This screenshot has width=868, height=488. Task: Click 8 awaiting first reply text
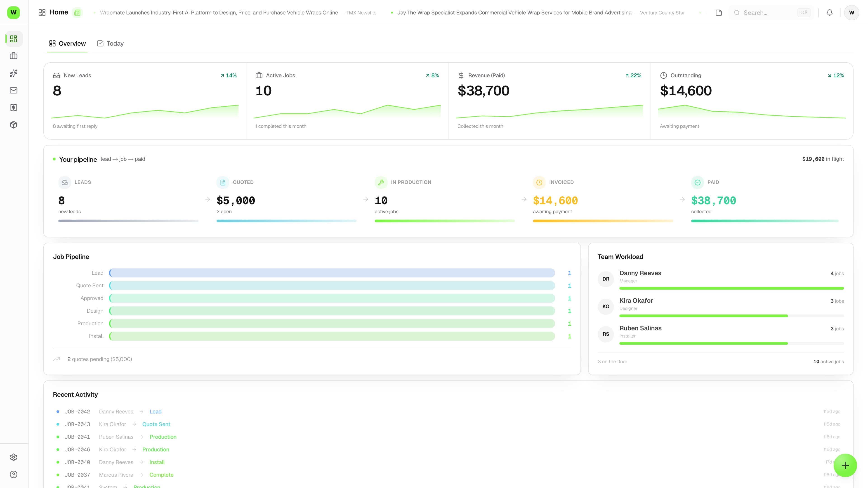click(x=75, y=126)
